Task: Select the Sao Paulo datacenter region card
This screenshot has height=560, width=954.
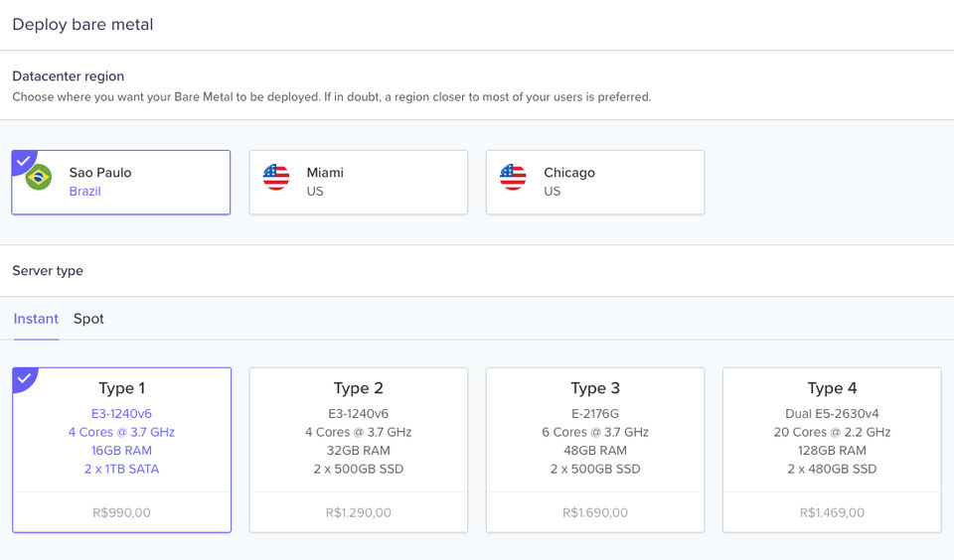Action: [121, 183]
